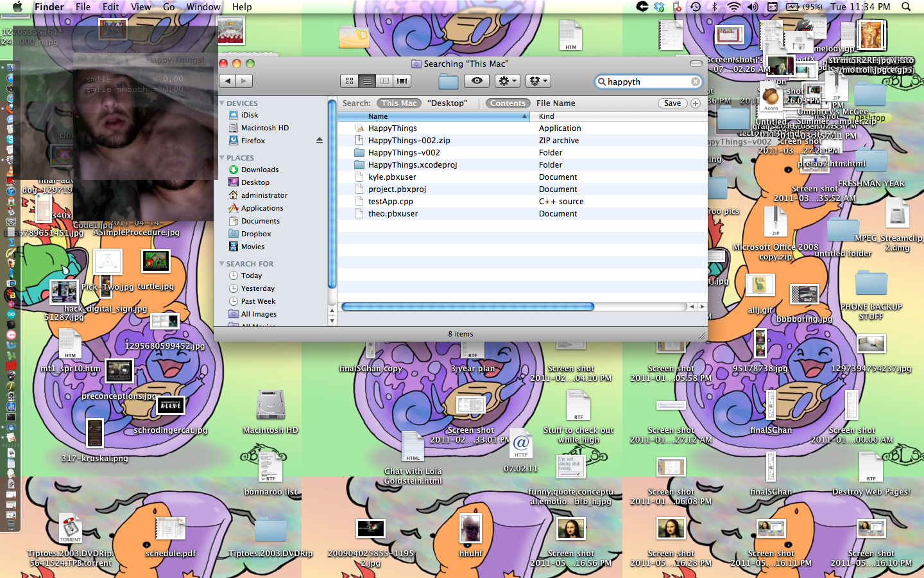Open the Action gear menu
The height and width of the screenshot is (578, 924).
pos(506,81)
